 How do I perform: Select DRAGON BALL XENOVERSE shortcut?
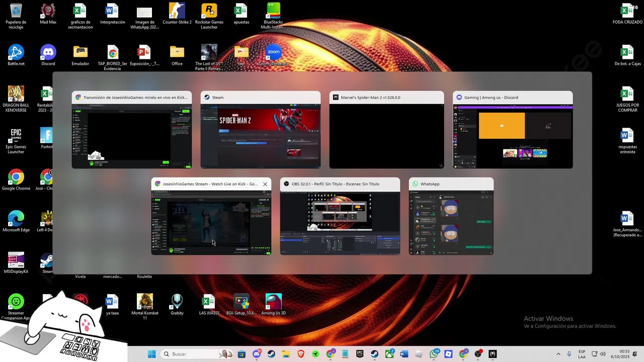(x=16, y=99)
